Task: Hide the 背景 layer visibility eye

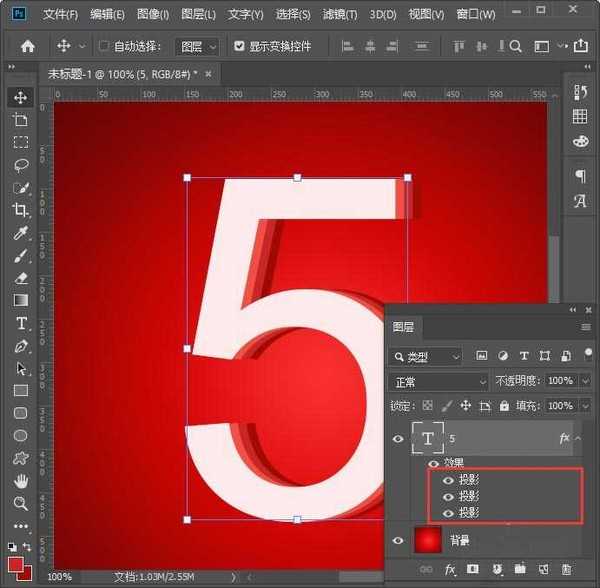Action: point(398,541)
